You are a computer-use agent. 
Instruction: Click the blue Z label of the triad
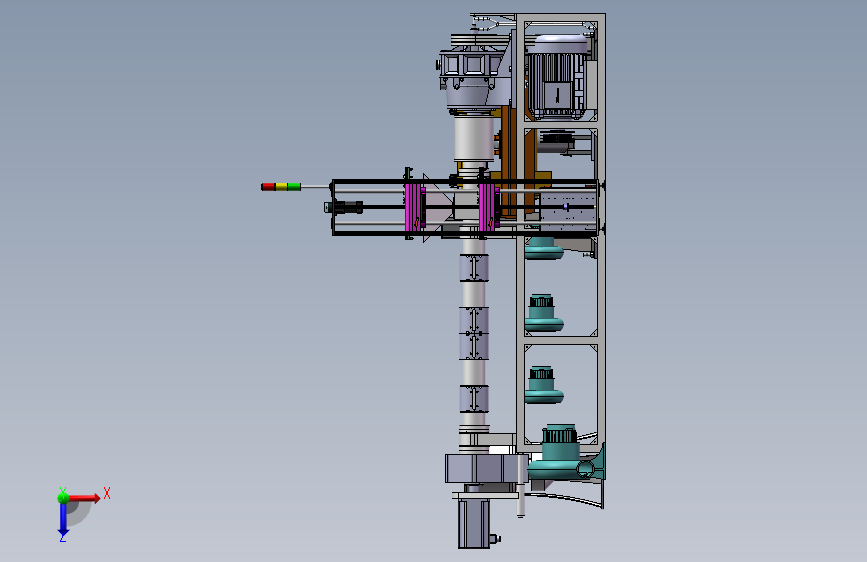pyautogui.click(x=63, y=537)
